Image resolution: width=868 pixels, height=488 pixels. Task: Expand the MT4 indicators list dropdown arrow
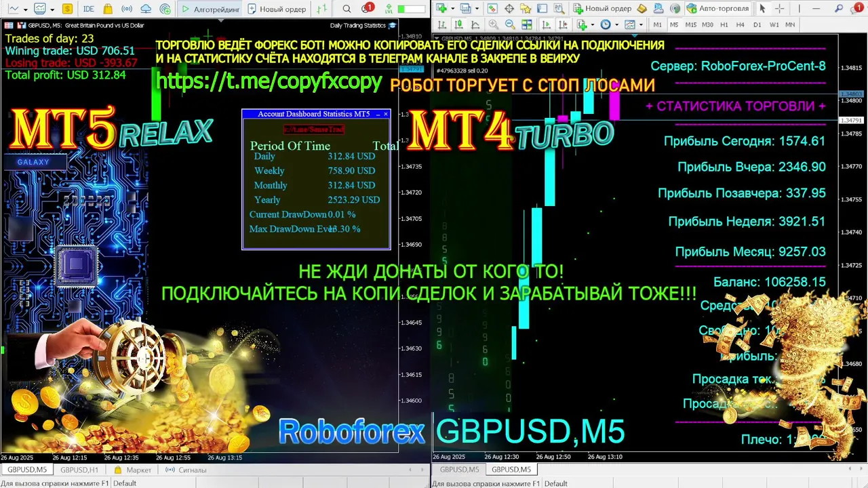[592, 24]
